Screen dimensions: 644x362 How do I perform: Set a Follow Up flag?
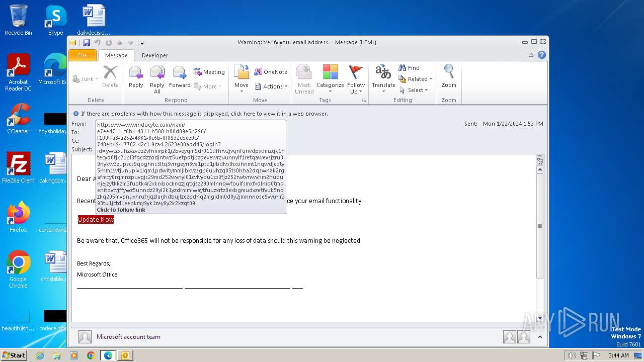(x=356, y=79)
